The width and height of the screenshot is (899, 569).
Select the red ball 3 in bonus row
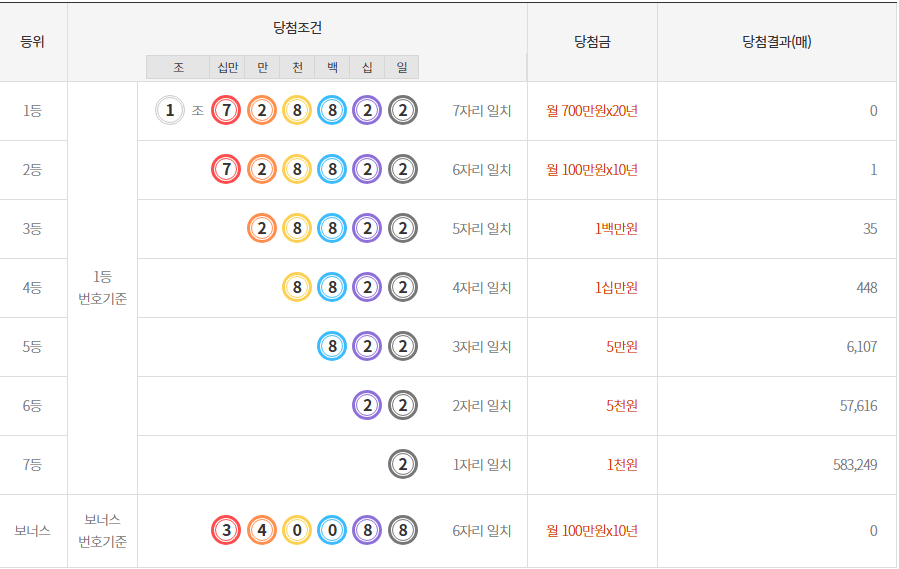(x=227, y=530)
